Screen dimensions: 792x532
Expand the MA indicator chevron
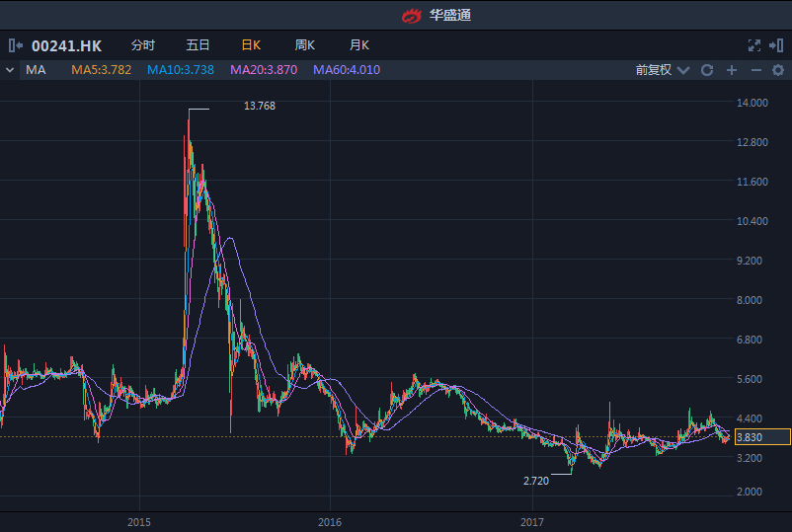[10, 70]
